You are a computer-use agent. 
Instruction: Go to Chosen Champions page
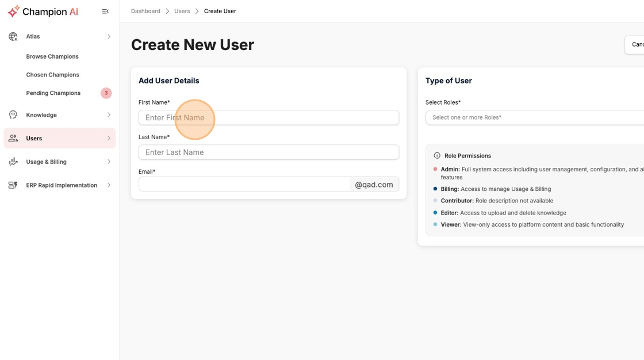click(x=52, y=75)
